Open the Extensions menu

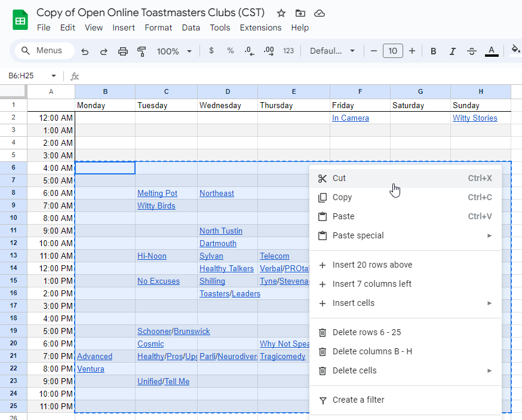click(x=260, y=27)
